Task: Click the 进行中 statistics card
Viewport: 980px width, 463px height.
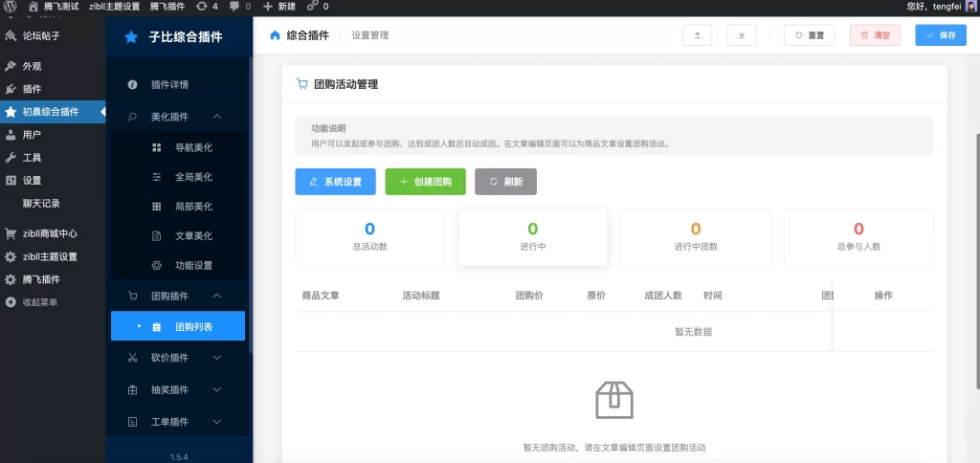Action: point(533,236)
